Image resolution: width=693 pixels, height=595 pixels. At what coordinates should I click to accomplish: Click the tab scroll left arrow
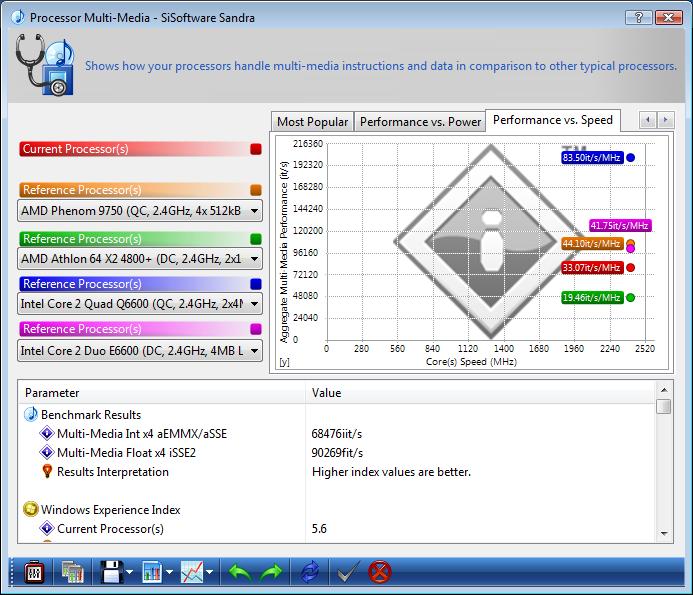(x=648, y=120)
